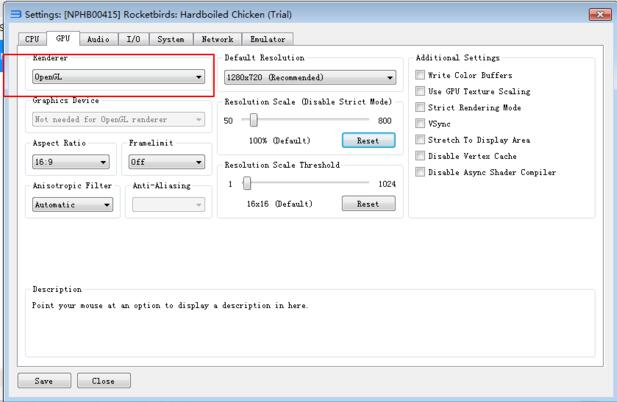Click the empty Anti-Aliasing dropdown
Viewport: 617px width, 402px height.
click(168, 205)
